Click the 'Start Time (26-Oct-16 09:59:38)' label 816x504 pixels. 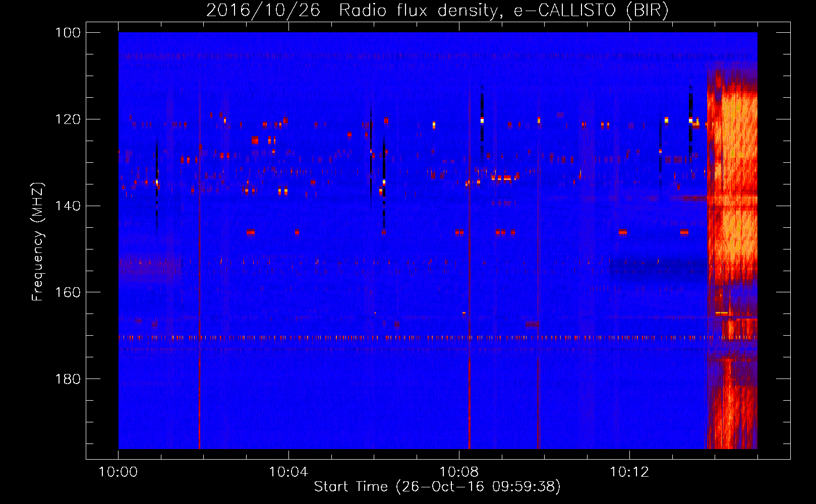point(437,487)
